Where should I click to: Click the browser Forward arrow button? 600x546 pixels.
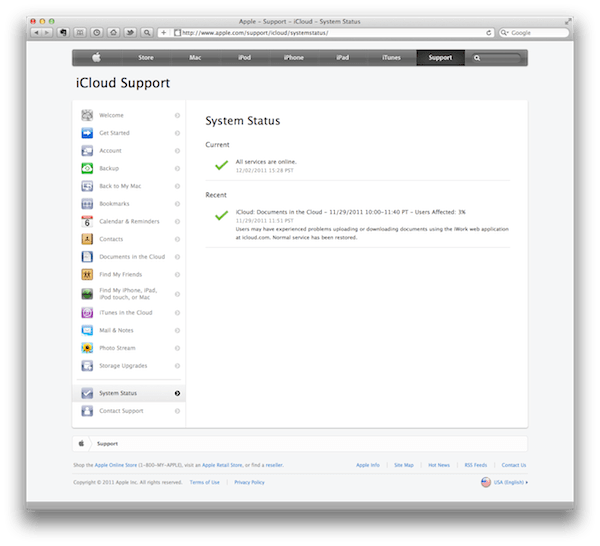[x=47, y=33]
